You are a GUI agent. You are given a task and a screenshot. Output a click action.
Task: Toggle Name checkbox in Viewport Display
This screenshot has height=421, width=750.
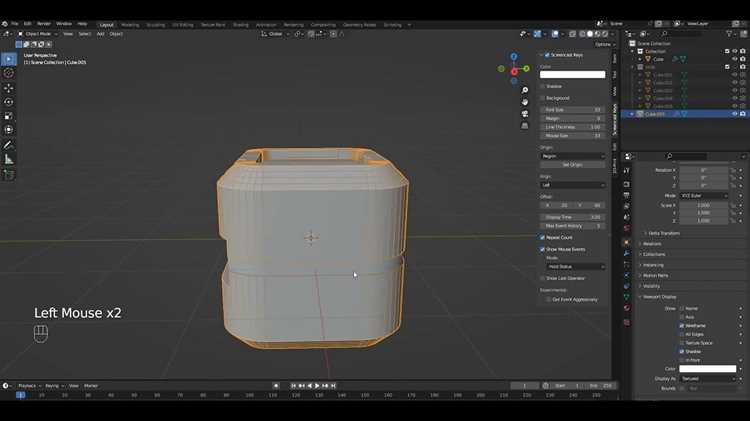pos(682,309)
